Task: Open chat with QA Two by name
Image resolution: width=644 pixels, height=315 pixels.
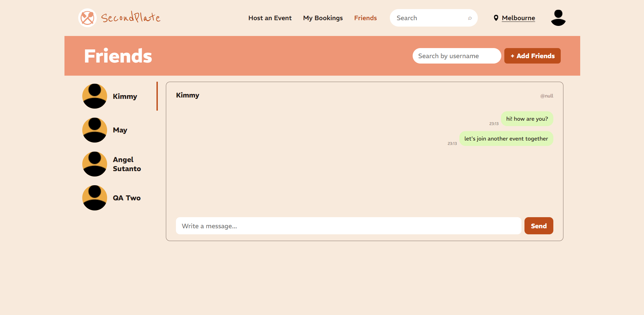Action: tap(127, 198)
